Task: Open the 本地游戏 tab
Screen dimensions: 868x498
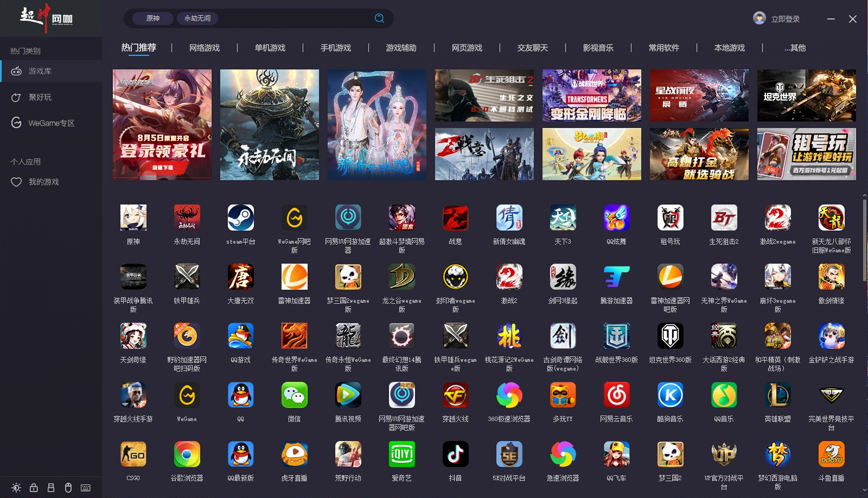Action: click(x=730, y=48)
